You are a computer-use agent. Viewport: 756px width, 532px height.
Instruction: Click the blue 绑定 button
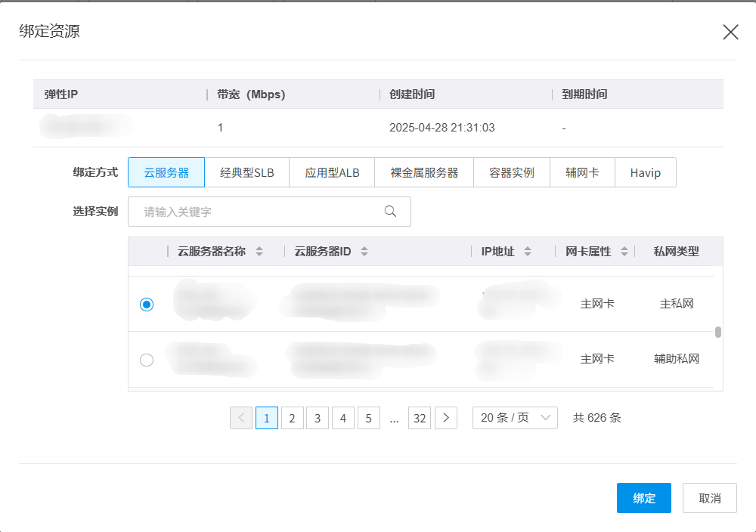pyautogui.click(x=643, y=498)
